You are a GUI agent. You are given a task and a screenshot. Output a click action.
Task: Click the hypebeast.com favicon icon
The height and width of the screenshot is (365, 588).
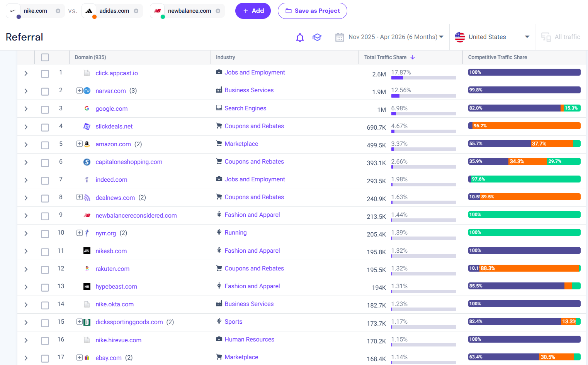[x=87, y=287]
